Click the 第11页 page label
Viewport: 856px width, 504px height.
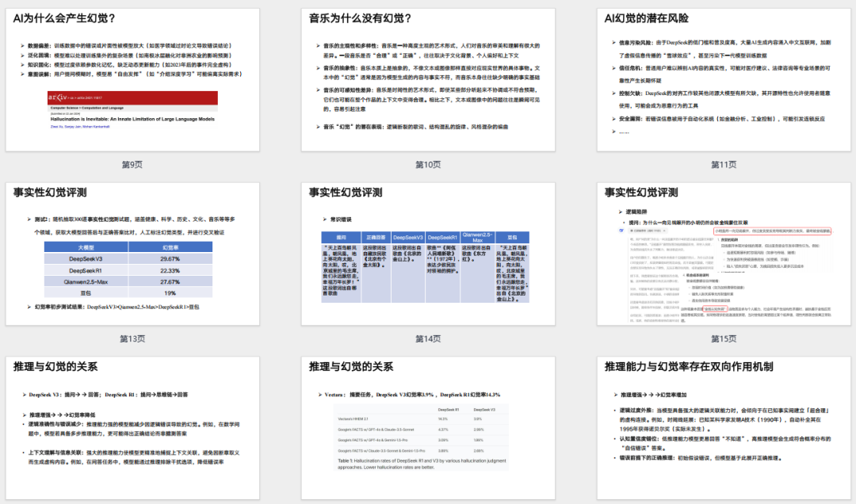[724, 164]
